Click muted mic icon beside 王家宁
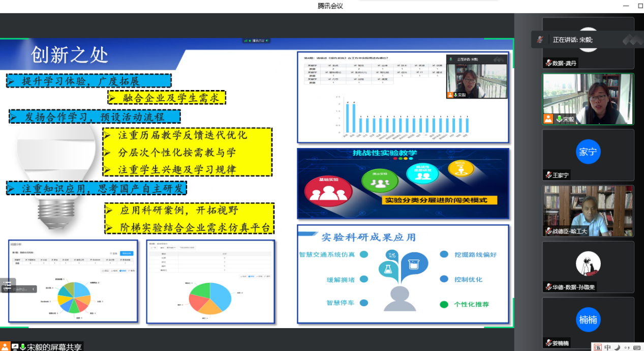 [x=548, y=175]
